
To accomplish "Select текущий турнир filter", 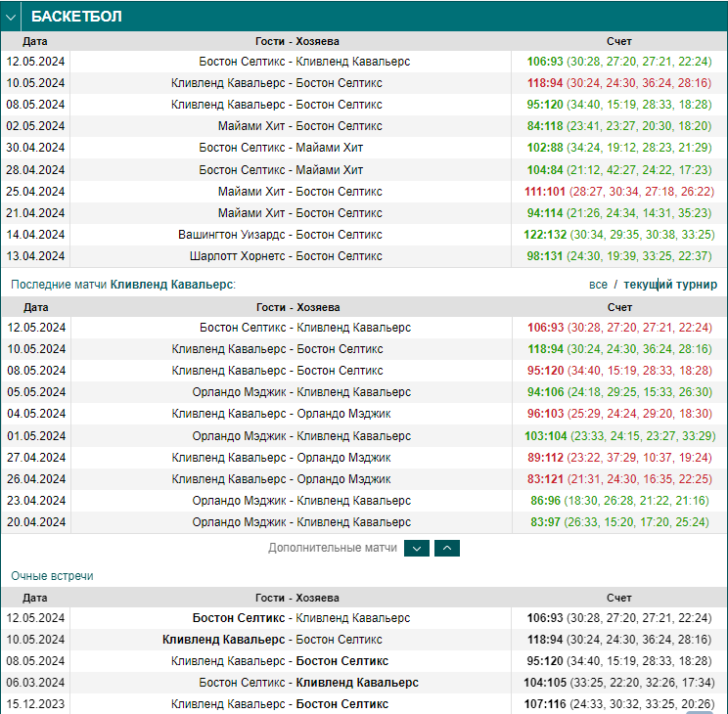I will coord(670,284).
